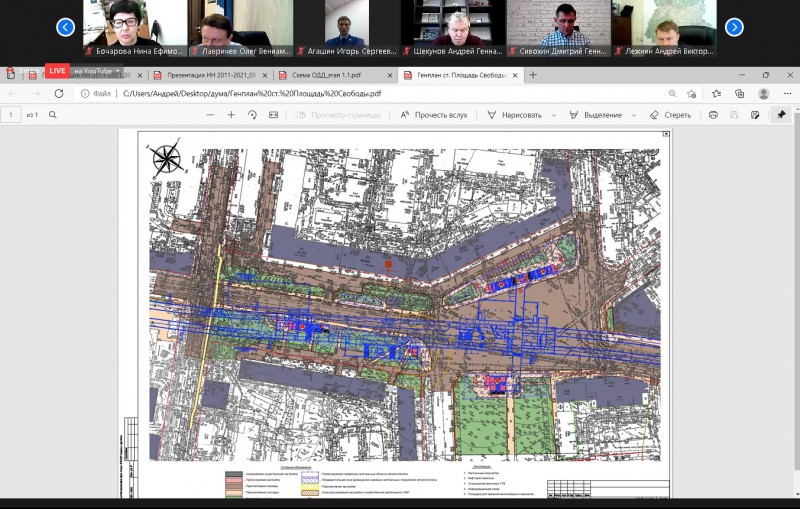Viewport: 800px width, 509px height.
Task: Click the PDF search magnifier icon
Action: coord(53,115)
